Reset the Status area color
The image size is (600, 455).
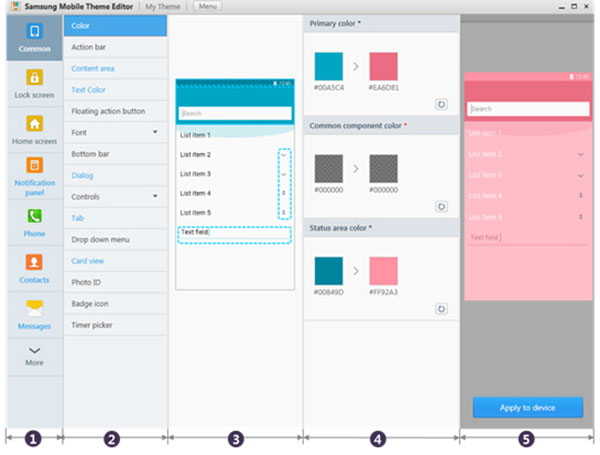441,309
